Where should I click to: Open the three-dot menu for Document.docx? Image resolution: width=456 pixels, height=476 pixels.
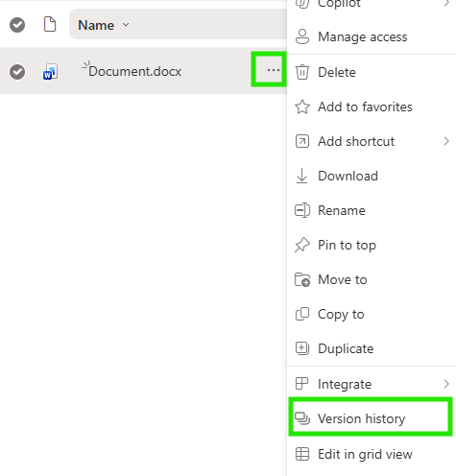274,70
